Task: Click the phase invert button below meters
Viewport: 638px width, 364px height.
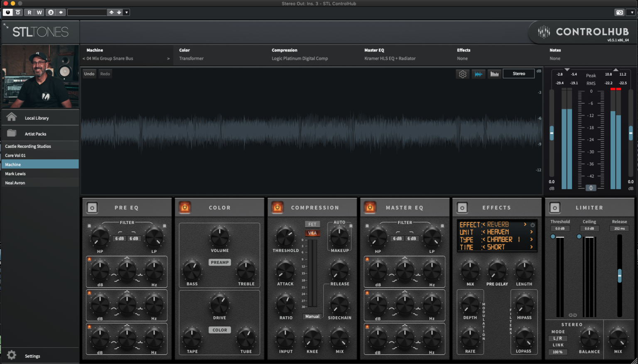Action: (x=591, y=188)
